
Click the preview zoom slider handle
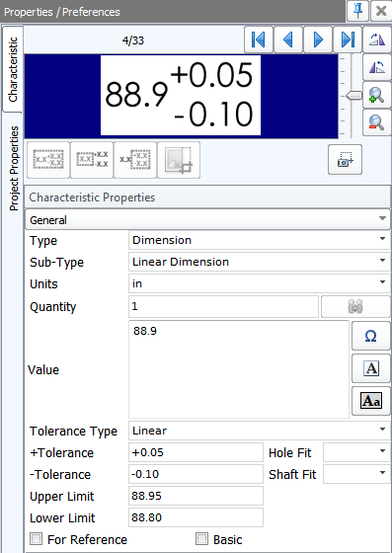353,95
